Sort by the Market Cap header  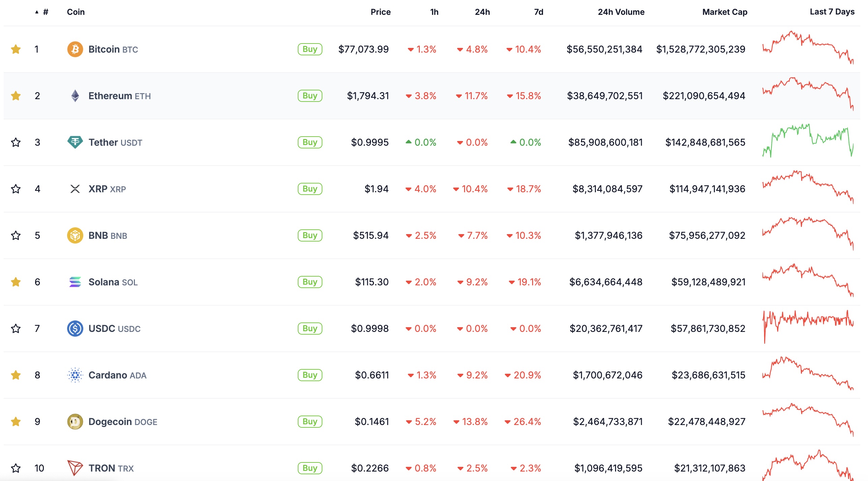[x=725, y=12]
